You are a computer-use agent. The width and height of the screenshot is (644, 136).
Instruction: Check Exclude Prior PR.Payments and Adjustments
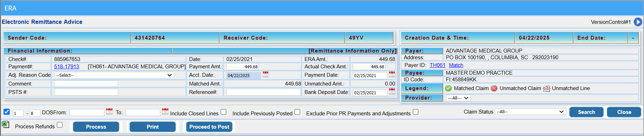pyautogui.click(x=416, y=112)
